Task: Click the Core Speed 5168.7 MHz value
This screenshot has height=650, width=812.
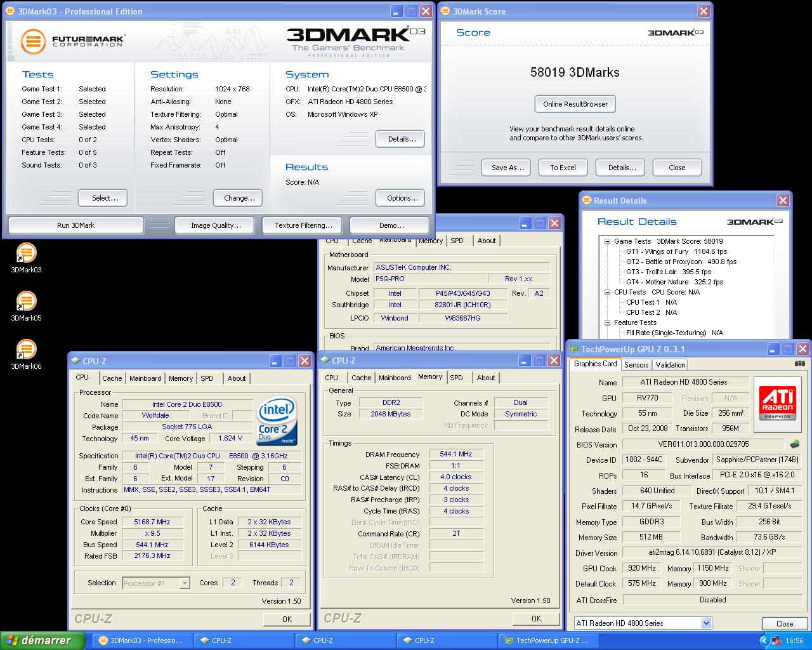Action: pyautogui.click(x=152, y=522)
